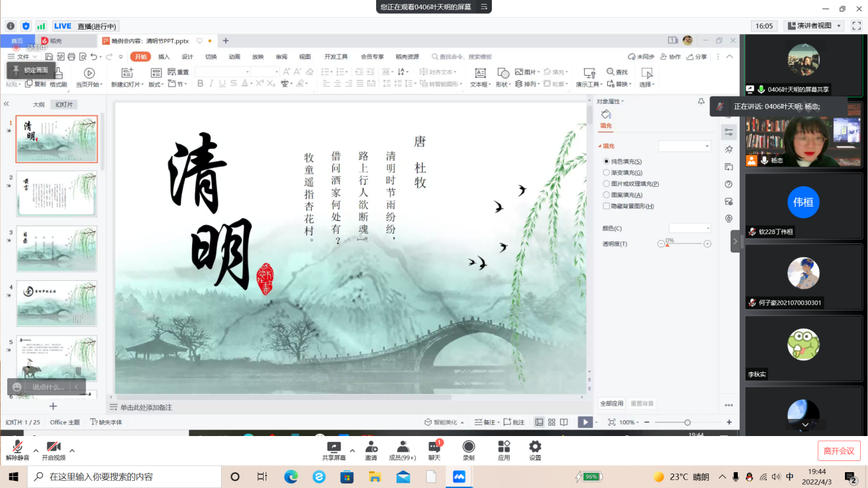Open the 应用 apps icon
Viewport: 868px width, 488px height.
[504, 447]
